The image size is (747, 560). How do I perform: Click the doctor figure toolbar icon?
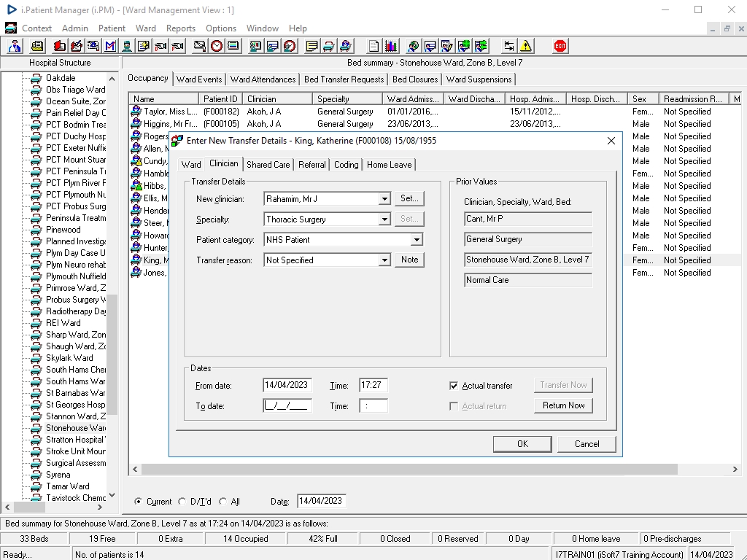click(15, 46)
